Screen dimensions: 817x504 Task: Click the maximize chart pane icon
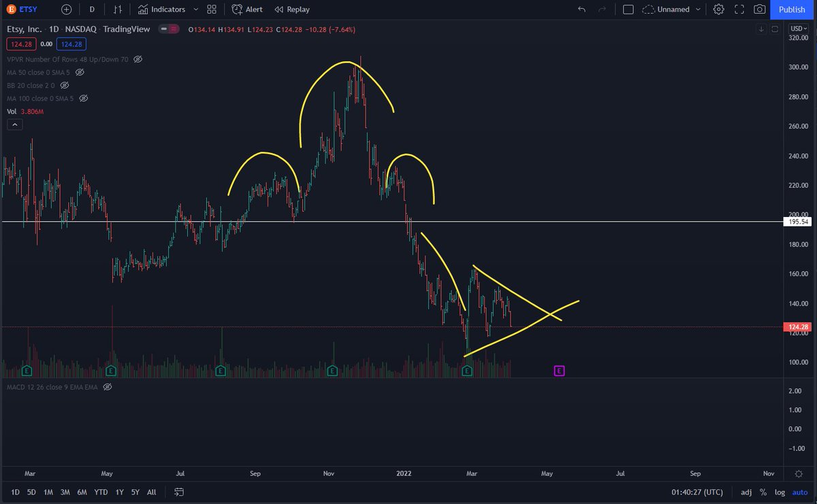tap(775, 29)
